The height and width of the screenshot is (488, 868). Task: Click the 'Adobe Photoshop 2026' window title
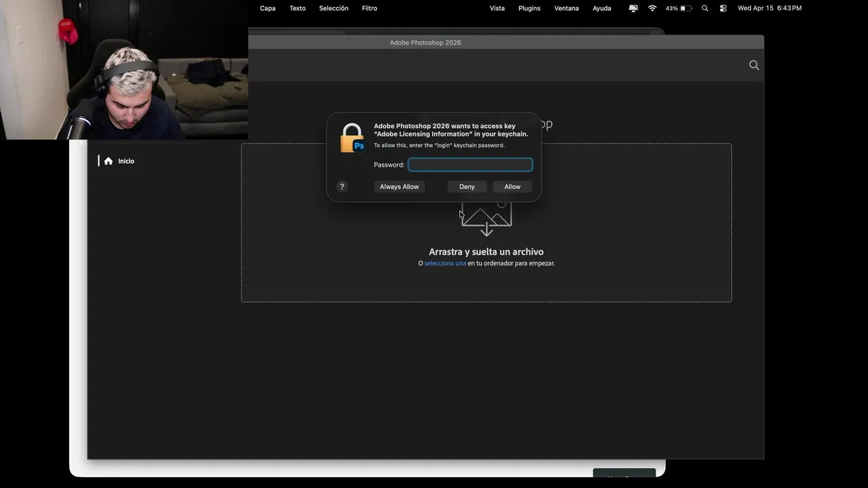[425, 42]
